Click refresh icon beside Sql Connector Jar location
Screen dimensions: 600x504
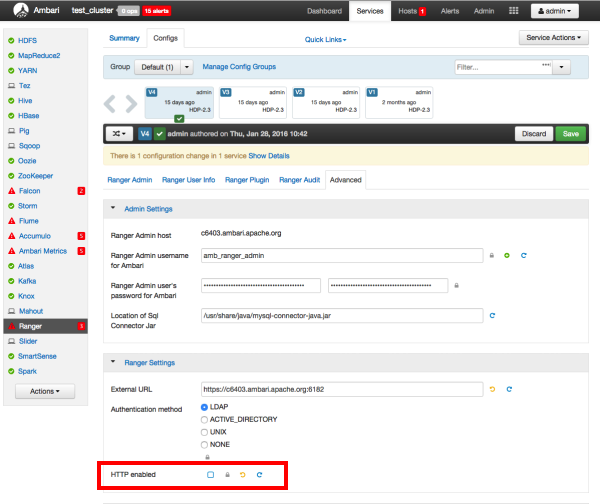(492, 316)
